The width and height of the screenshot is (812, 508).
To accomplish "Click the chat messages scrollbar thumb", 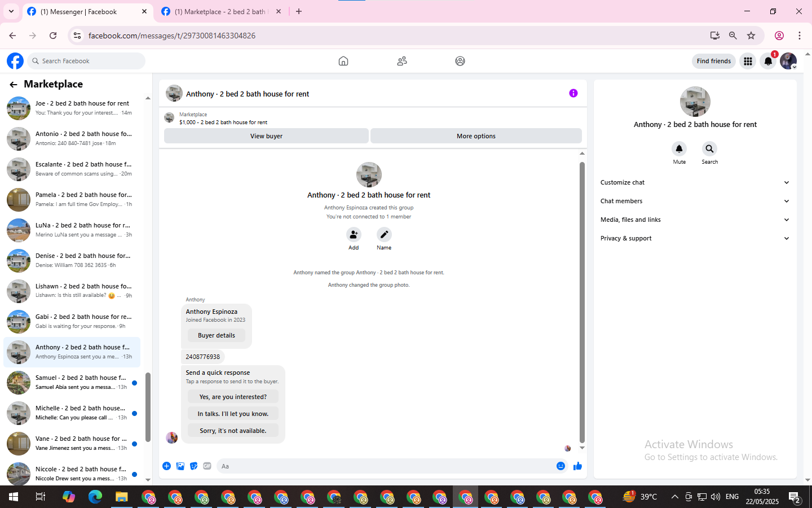I will (582, 302).
